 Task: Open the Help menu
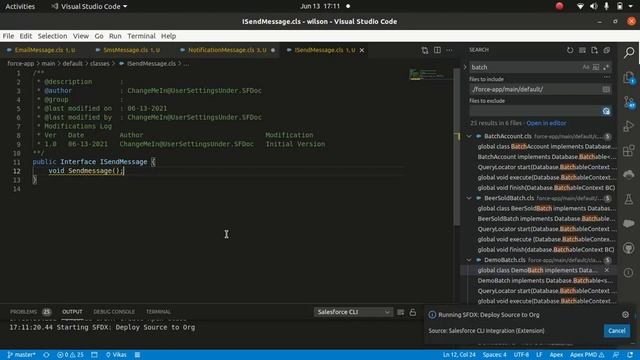[168, 36]
